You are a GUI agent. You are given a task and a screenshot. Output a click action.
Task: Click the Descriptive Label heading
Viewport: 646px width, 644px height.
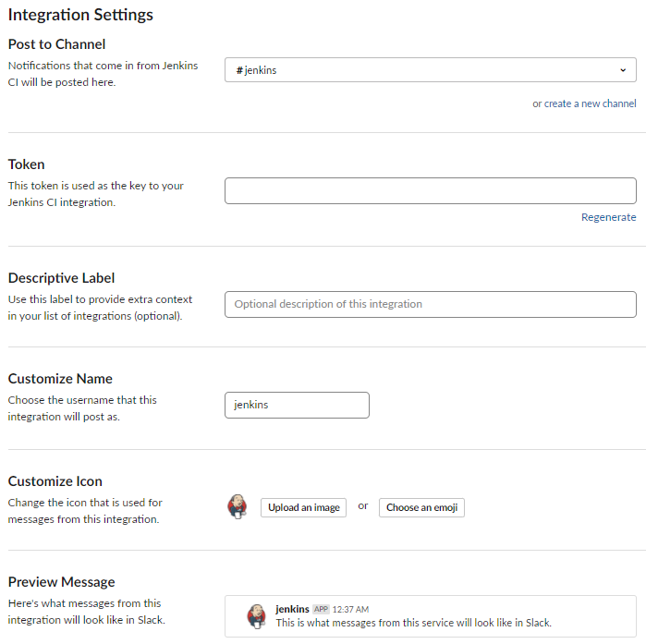pos(61,278)
